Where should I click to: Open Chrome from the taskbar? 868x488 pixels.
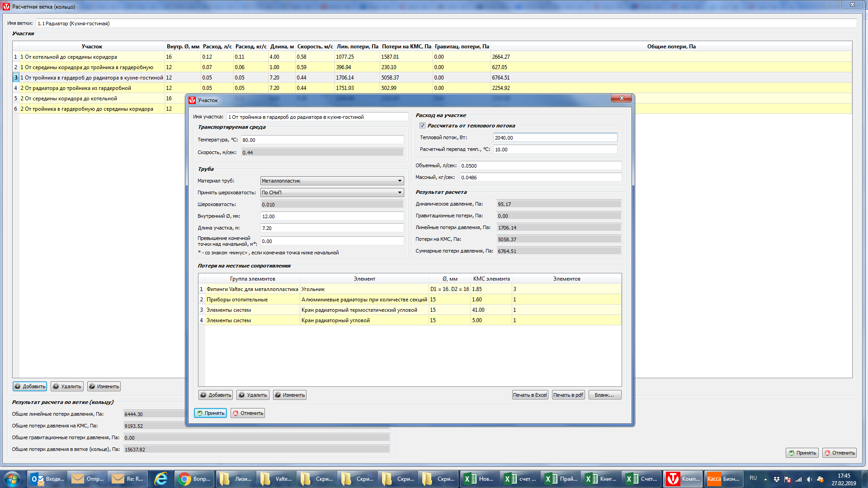click(x=194, y=479)
